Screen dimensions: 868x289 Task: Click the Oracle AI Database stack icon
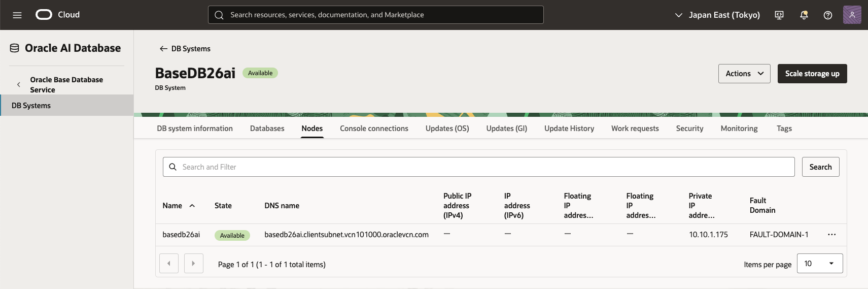(15, 48)
